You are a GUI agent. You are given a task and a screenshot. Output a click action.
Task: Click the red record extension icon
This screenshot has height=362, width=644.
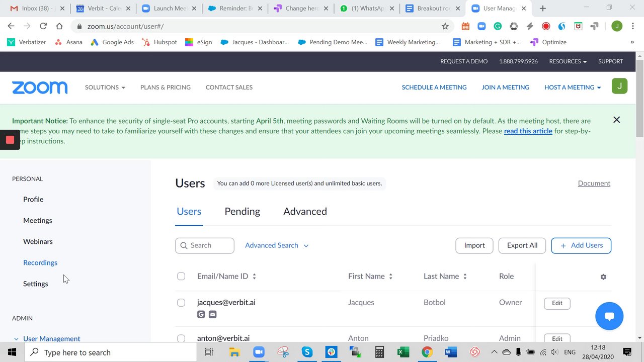pos(546,26)
